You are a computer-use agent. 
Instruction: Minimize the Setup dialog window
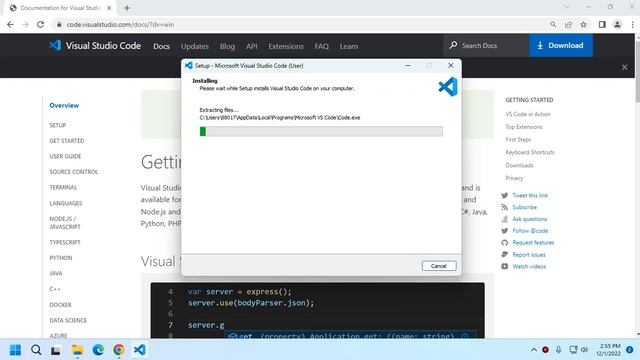pyautogui.click(x=408, y=65)
